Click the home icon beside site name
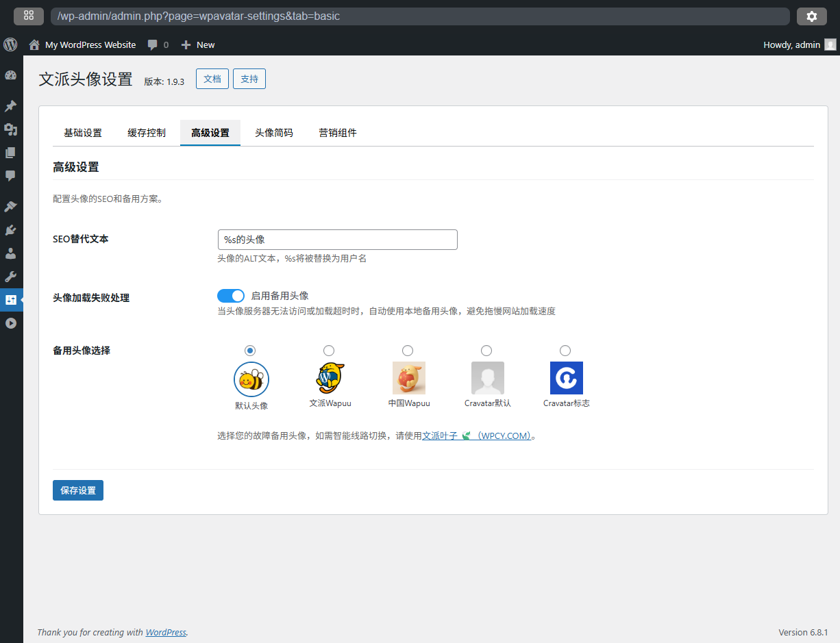The width and height of the screenshot is (840, 643). point(34,45)
